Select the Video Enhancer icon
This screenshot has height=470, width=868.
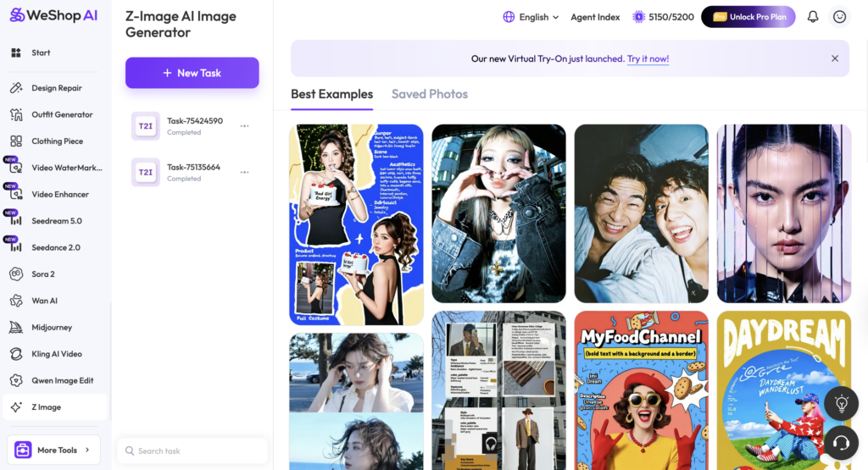coord(16,194)
